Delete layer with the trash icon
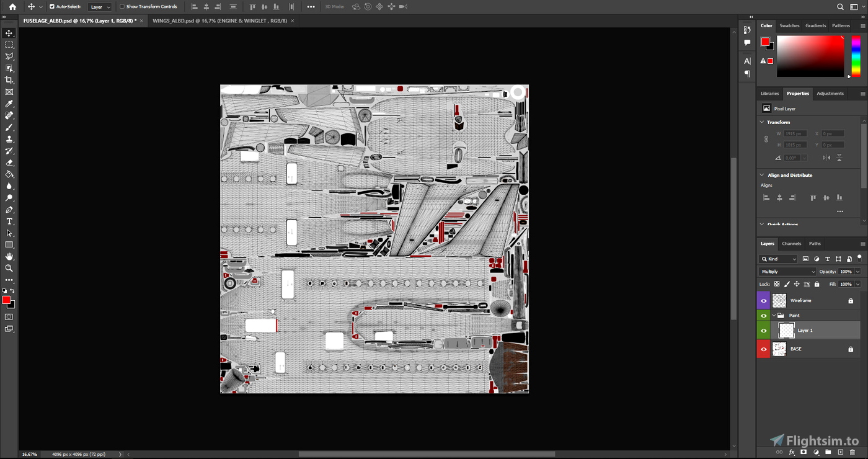Viewport: 868px width, 459px height. click(852, 452)
